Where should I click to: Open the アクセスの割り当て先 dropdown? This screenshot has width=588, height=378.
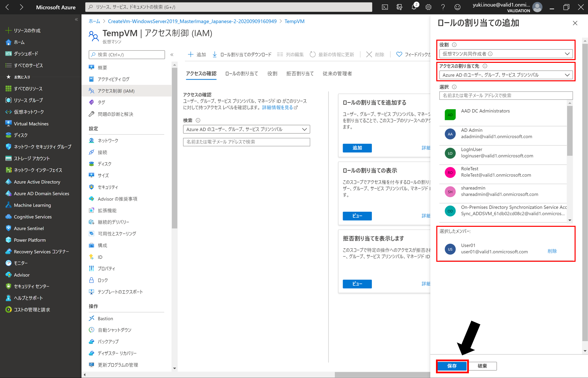[506, 75]
